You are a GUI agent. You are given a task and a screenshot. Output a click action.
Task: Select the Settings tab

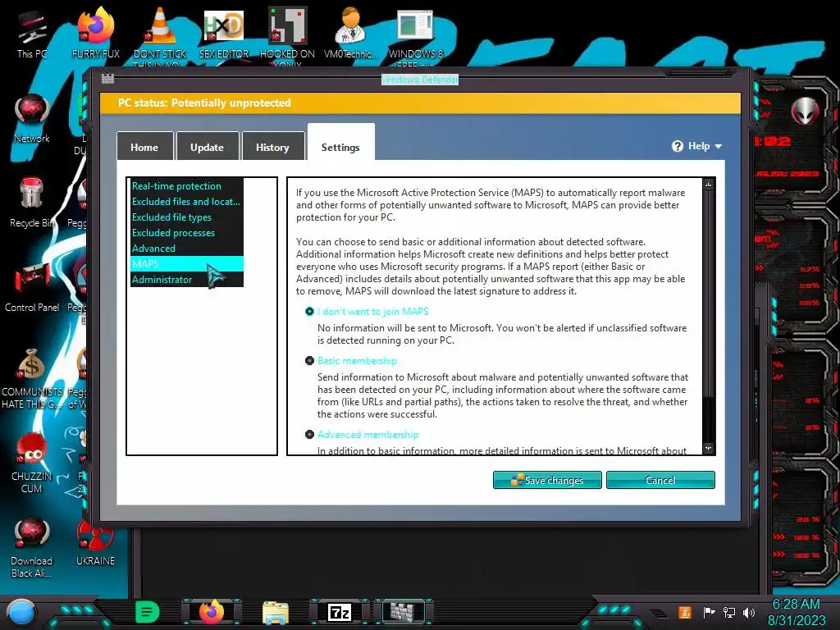pos(340,143)
